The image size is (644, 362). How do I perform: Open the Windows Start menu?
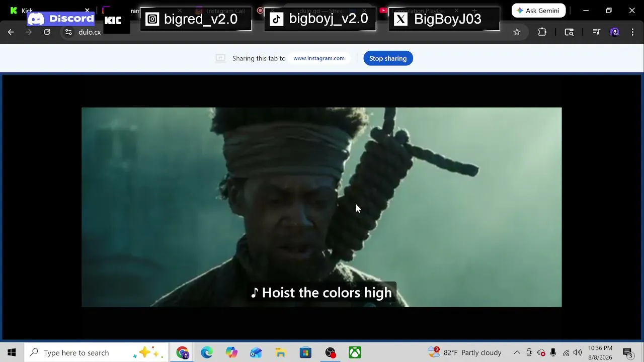coord(12,352)
